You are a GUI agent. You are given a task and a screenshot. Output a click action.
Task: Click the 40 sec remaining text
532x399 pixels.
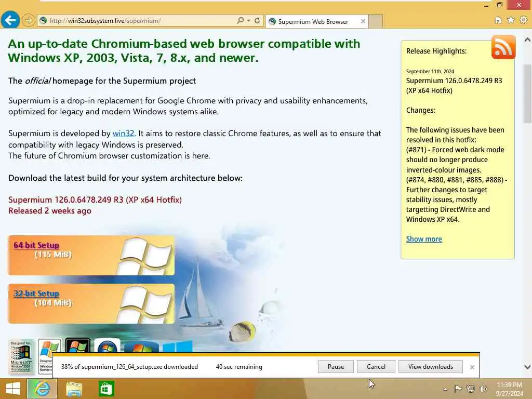239,367
